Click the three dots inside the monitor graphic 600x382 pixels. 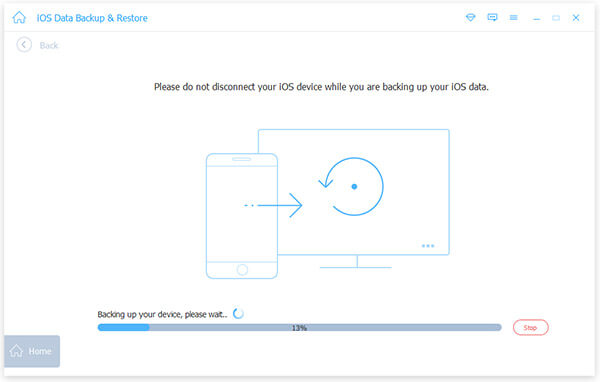(x=428, y=246)
